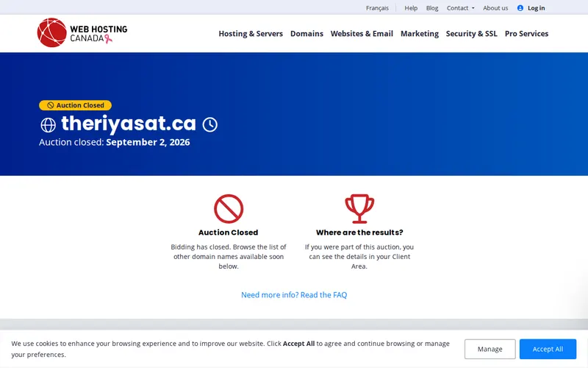Click the Web Hosting Canada globe logo
Image resolution: width=588 pixels, height=368 pixels.
click(51, 32)
